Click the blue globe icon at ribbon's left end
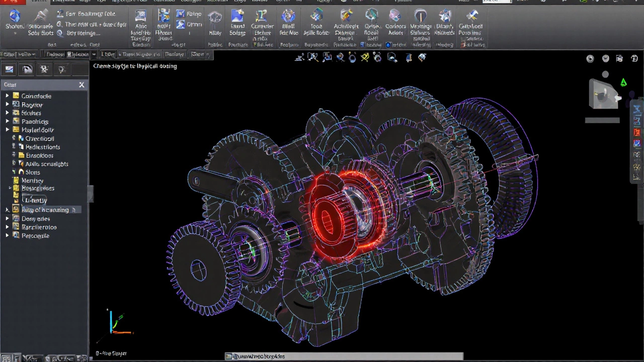The width and height of the screenshot is (644, 362). (15, 16)
